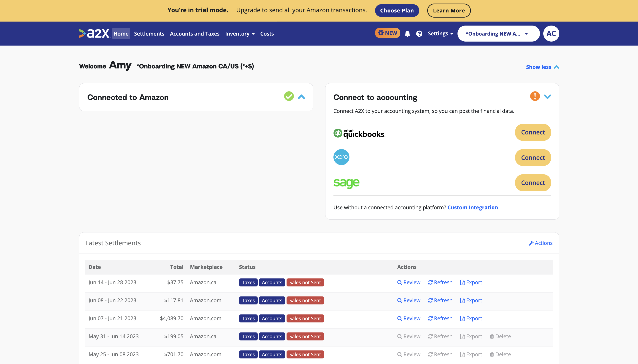Click the green Connected to Amazon checkmark
The image size is (638, 364).
tap(289, 96)
